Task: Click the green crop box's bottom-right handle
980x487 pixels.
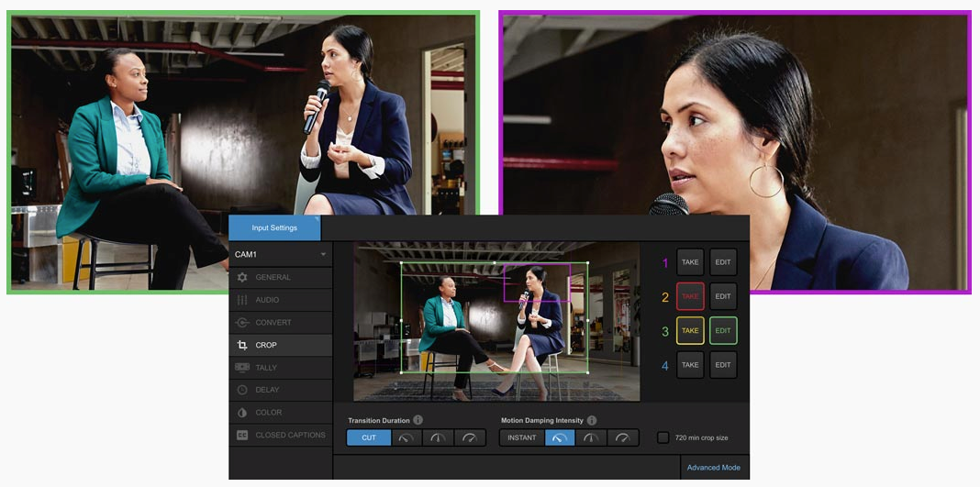Action: tap(587, 372)
